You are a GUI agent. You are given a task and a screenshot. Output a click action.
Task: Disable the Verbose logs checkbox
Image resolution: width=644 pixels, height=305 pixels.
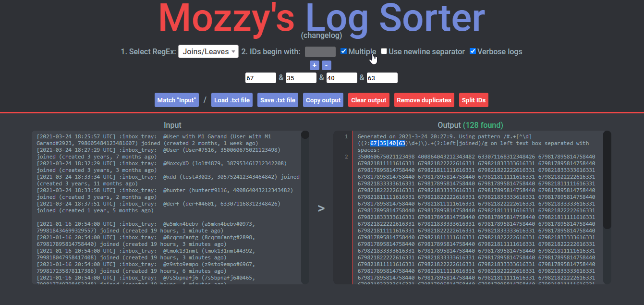[x=473, y=51]
